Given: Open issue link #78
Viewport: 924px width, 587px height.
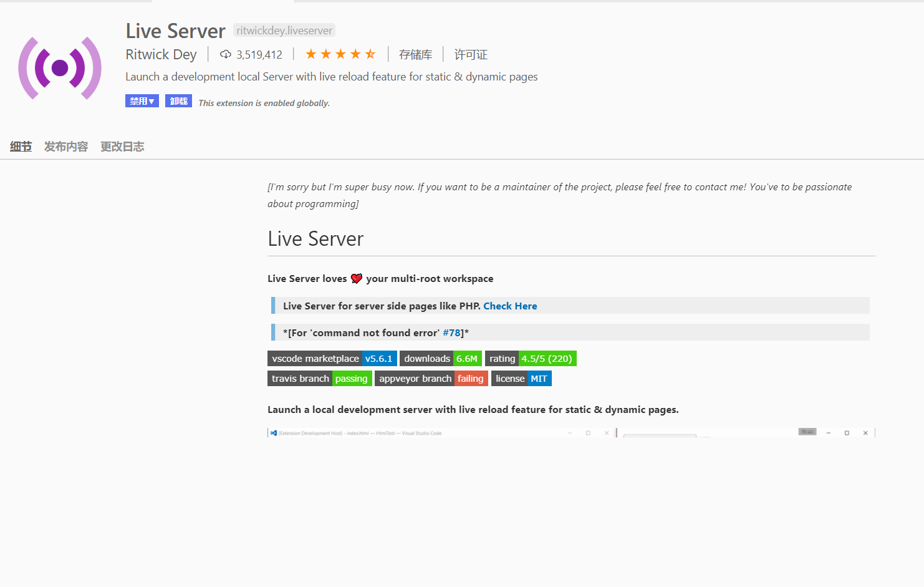Looking at the screenshot, I should click(x=452, y=332).
